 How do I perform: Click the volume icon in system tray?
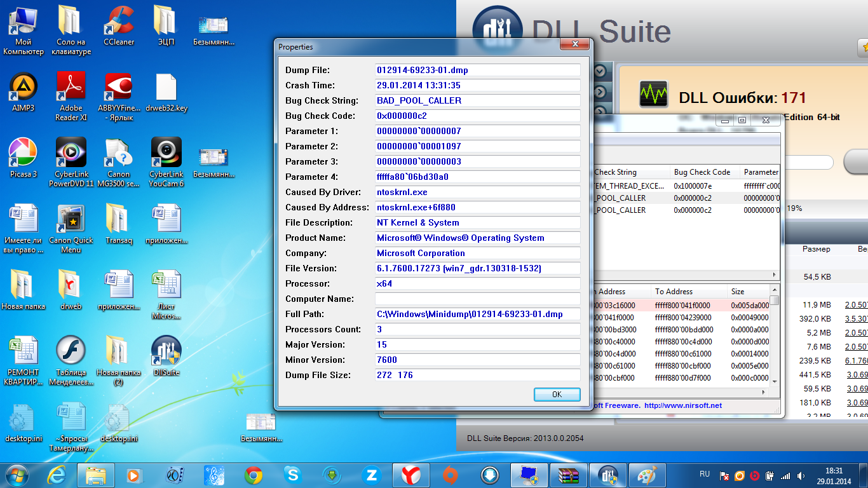(800, 475)
